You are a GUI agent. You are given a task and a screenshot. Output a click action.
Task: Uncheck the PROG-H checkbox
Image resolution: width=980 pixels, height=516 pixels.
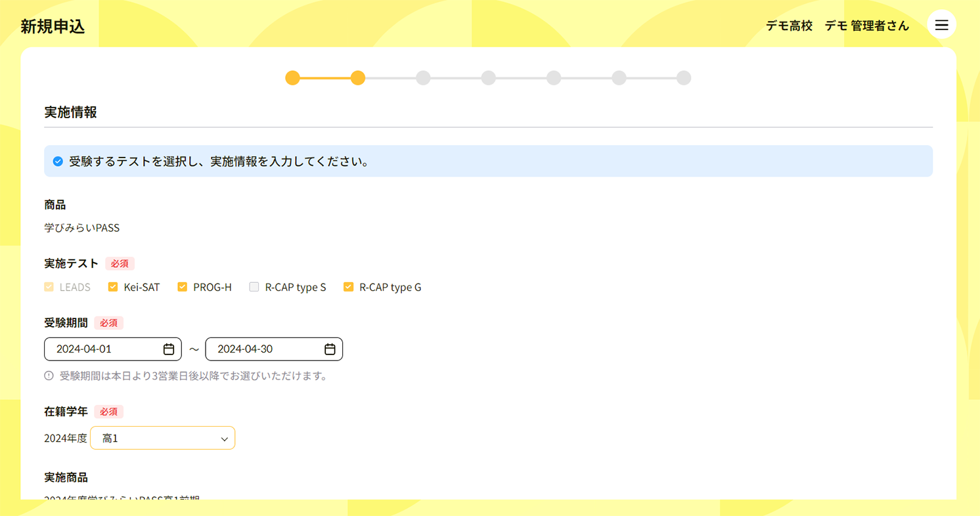(x=183, y=287)
